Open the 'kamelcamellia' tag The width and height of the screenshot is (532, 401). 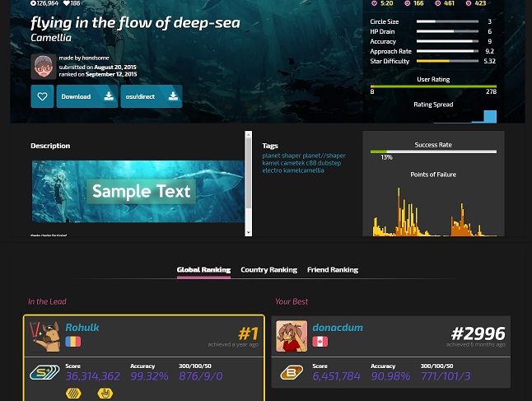[302, 170]
